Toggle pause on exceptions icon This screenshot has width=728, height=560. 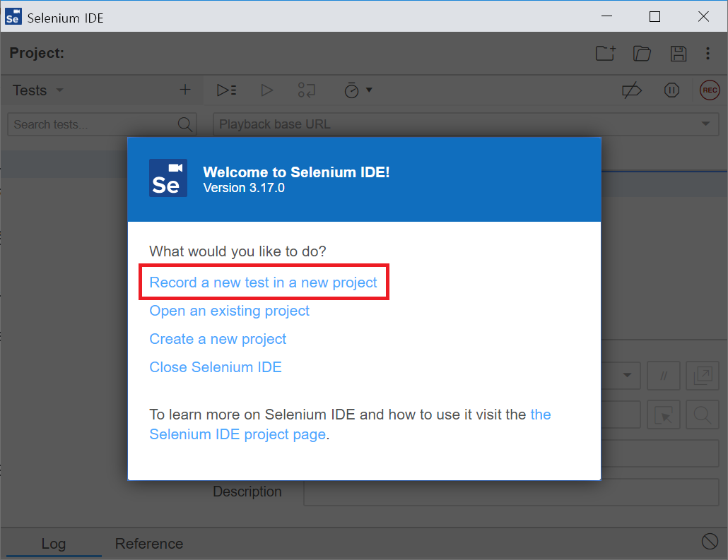click(671, 90)
